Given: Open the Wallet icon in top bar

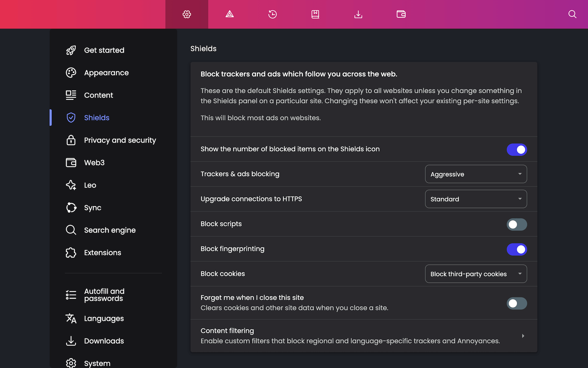Looking at the screenshot, I should click(401, 14).
